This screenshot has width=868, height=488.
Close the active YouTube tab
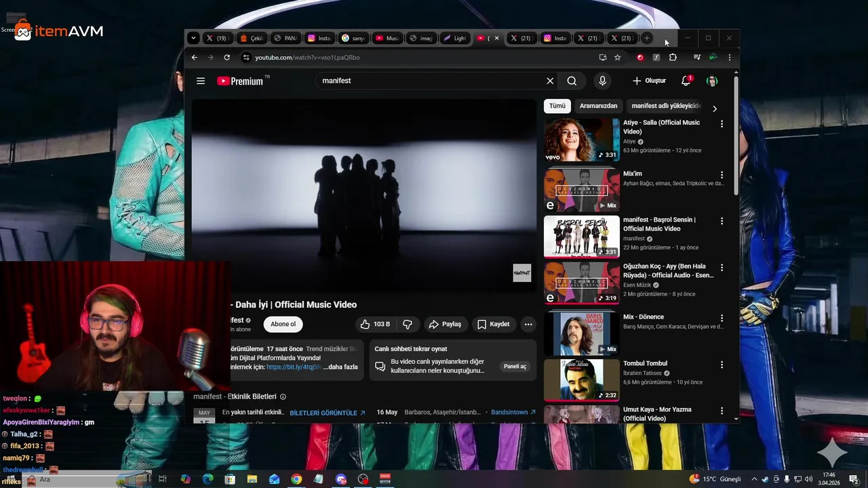coord(496,38)
